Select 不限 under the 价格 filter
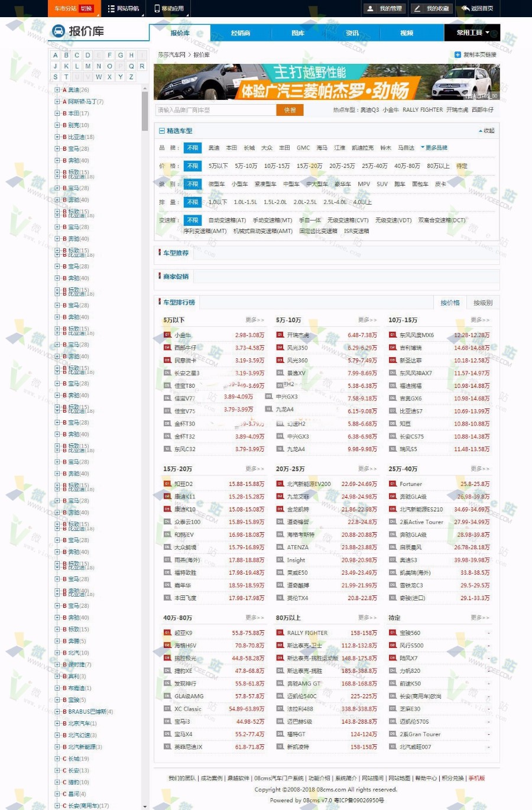 [192, 166]
